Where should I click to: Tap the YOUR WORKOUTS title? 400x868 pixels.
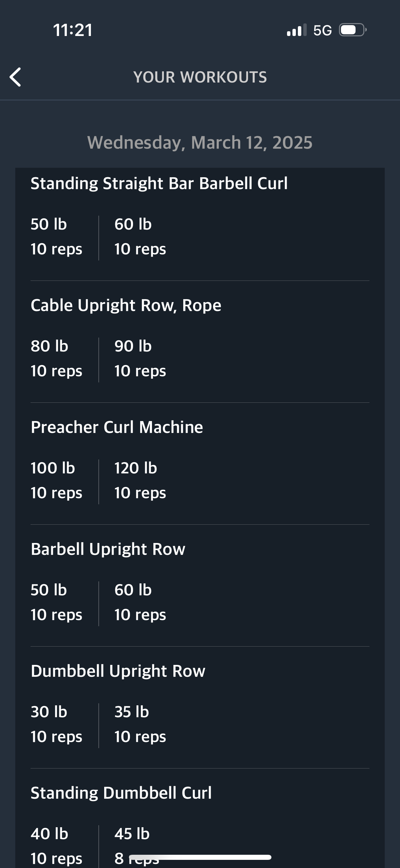tap(200, 77)
